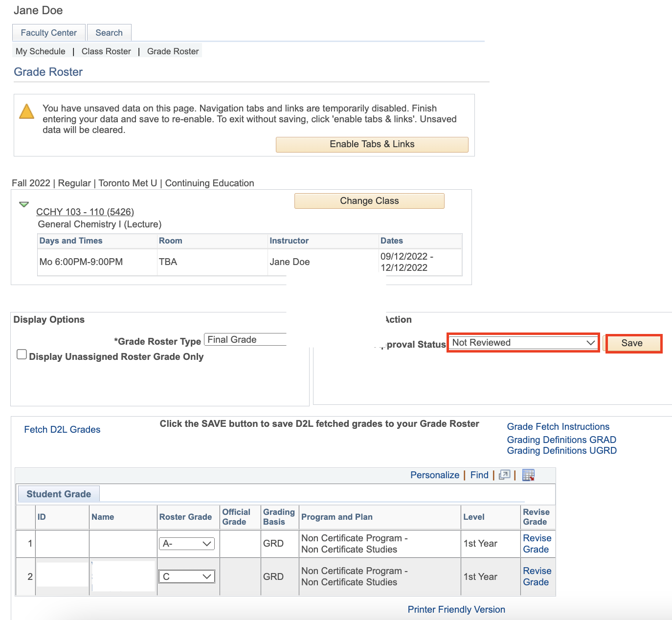Click the Fetch D2L Grades link

[x=62, y=429]
